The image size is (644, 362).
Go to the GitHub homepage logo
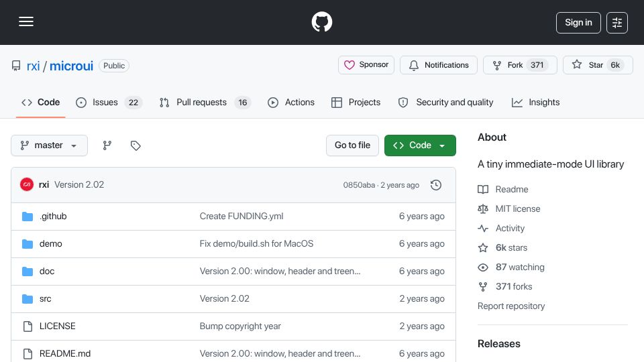pos(321,21)
